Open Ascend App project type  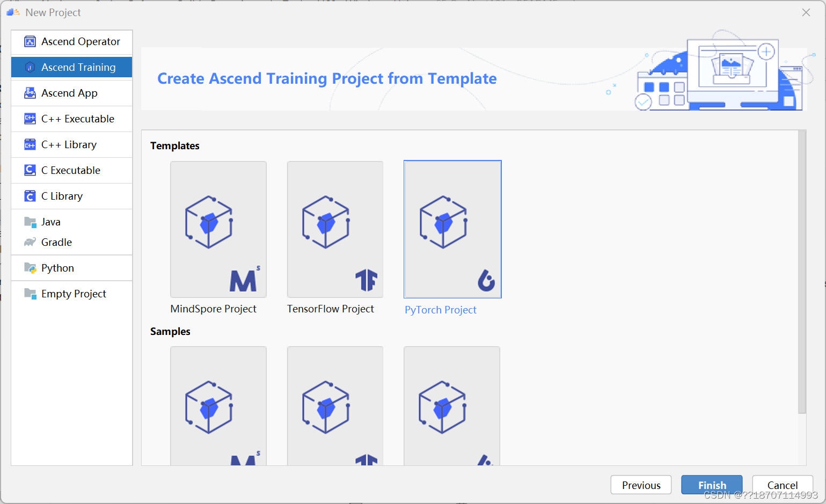coord(72,93)
